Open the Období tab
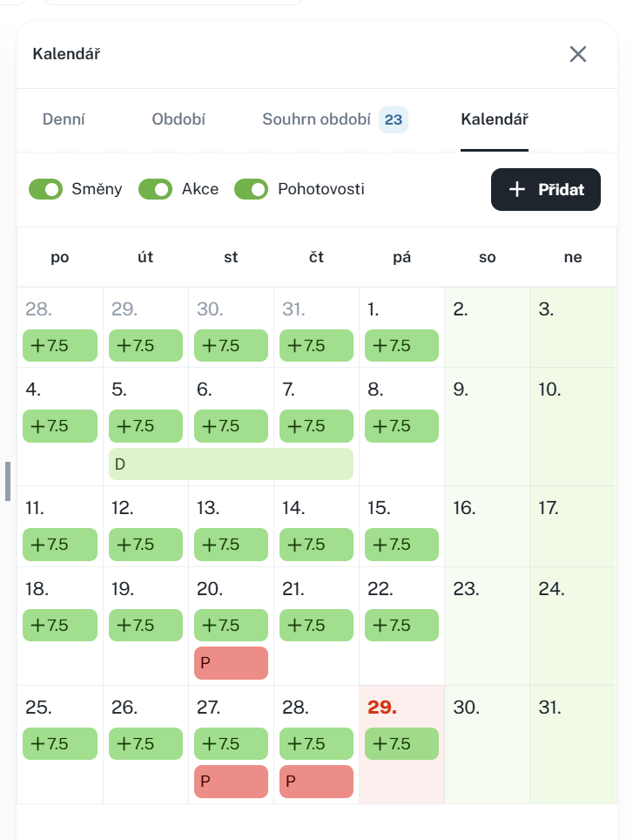Image resolution: width=633 pixels, height=840 pixels. tap(178, 119)
